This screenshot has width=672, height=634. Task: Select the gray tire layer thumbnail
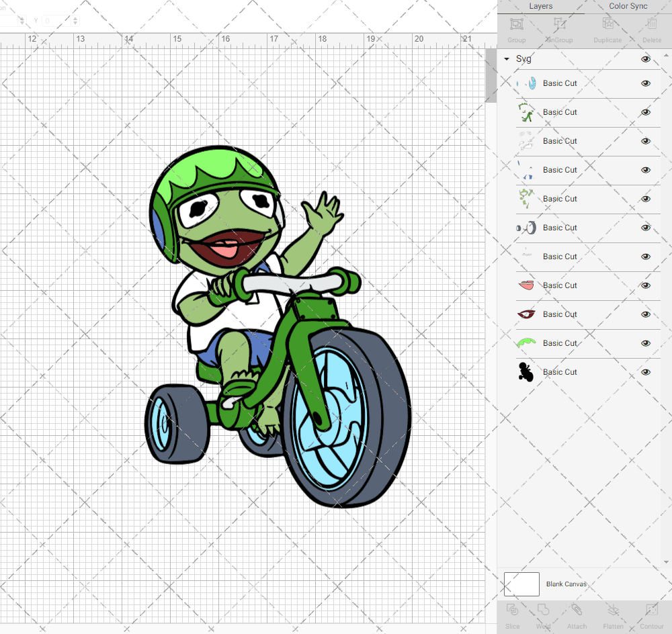[x=526, y=228]
